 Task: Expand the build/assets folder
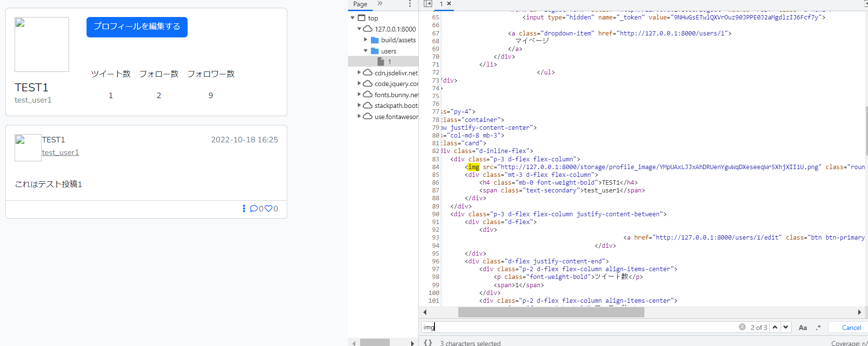point(366,40)
